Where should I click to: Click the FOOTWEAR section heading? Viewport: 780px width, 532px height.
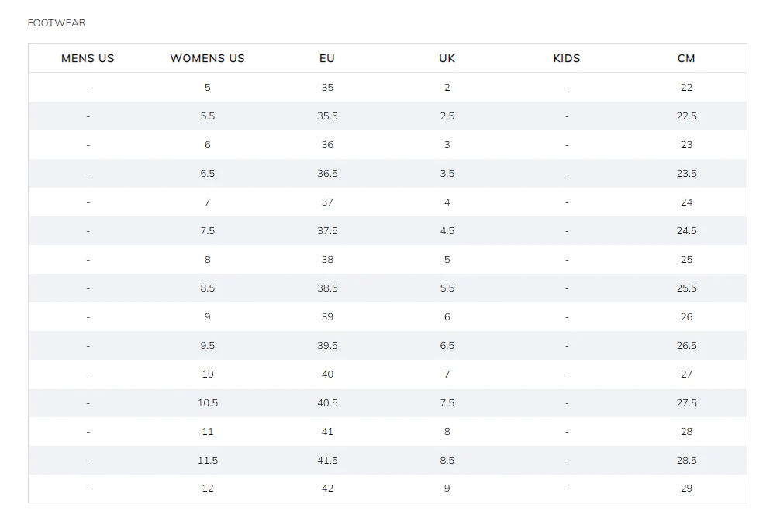tap(57, 23)
